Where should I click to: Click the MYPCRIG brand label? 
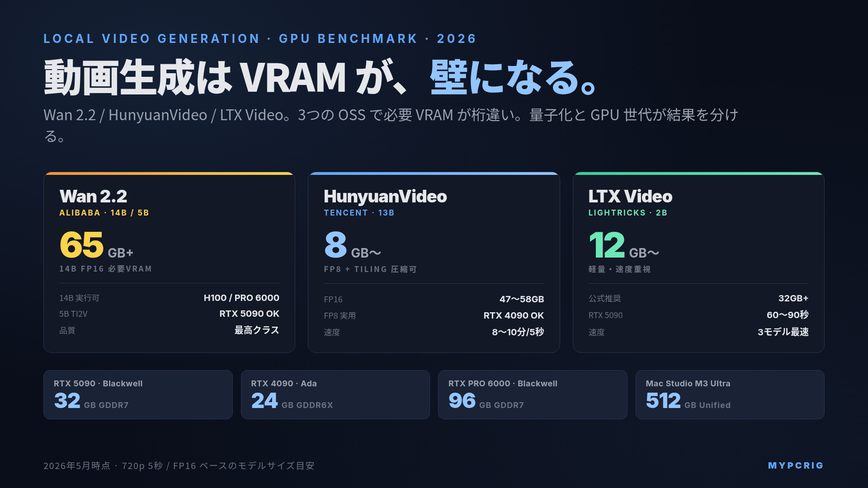(x=796, y=466)
